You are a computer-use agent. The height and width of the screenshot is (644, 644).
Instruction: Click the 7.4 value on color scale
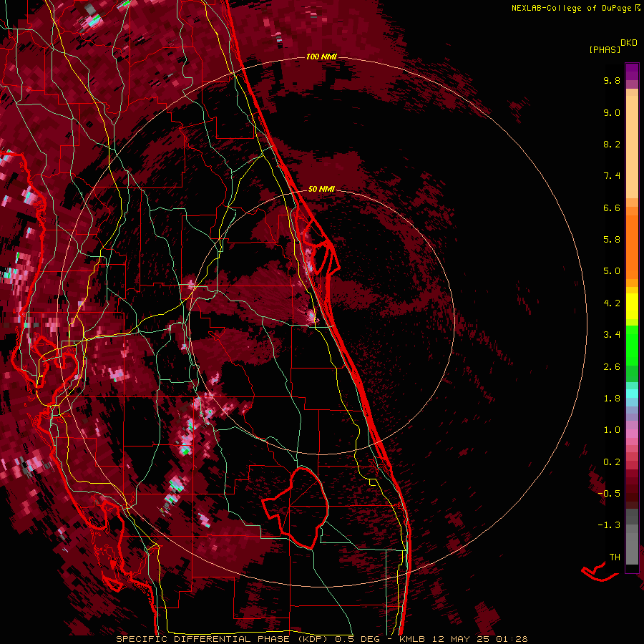(612, 176)
